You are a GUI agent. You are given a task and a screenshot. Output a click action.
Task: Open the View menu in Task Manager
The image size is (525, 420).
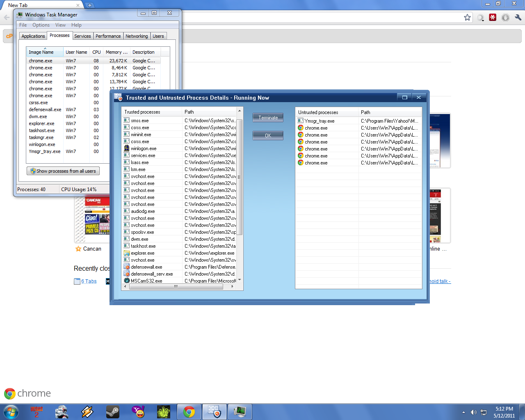click(x=60, y=25)
